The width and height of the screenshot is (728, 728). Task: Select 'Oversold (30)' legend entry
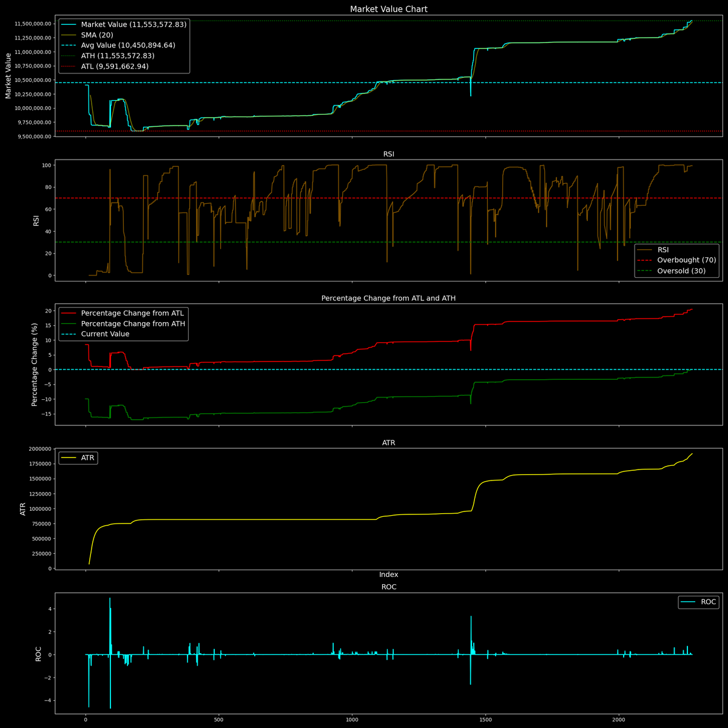point(671,271)
